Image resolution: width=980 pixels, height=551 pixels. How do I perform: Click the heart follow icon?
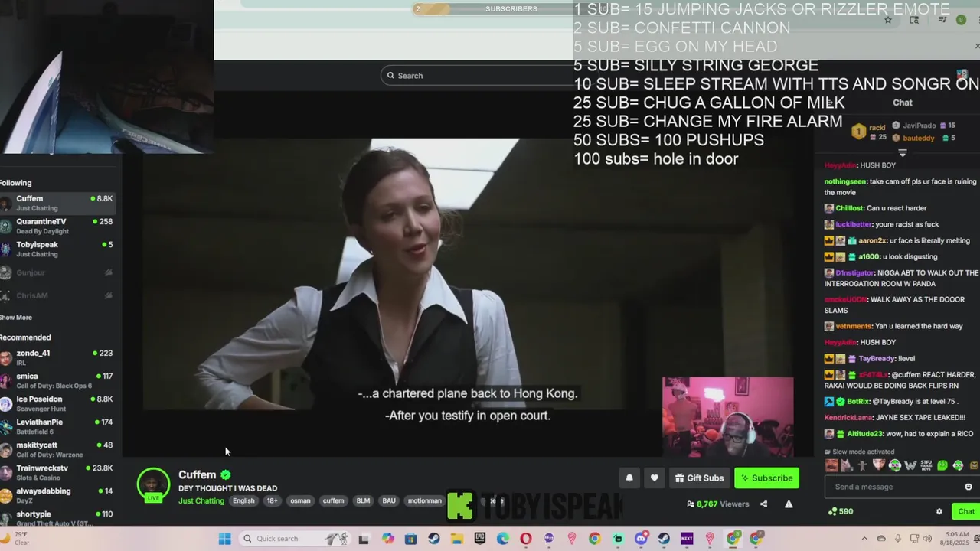tap(654, 478)
